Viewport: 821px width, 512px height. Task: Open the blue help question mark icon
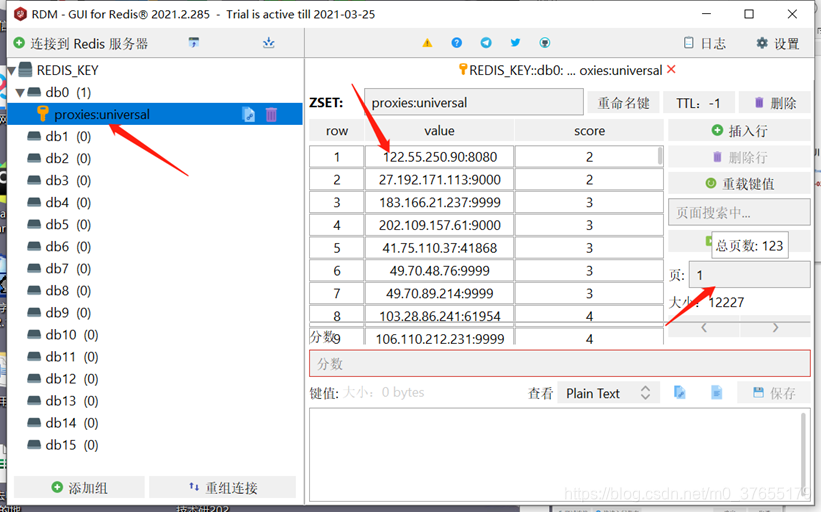(457, 43)
